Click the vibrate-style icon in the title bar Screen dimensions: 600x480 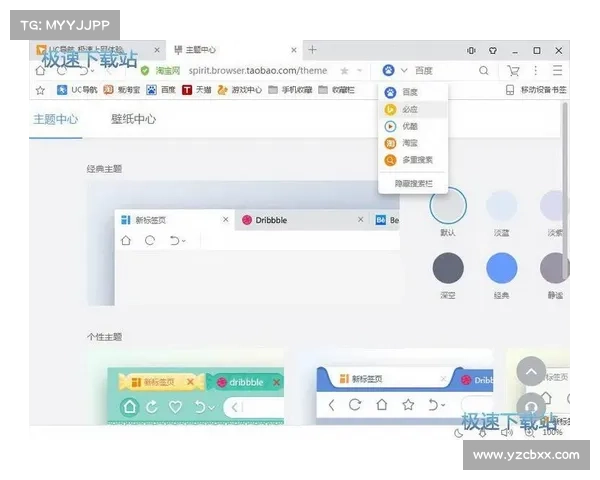471,51
